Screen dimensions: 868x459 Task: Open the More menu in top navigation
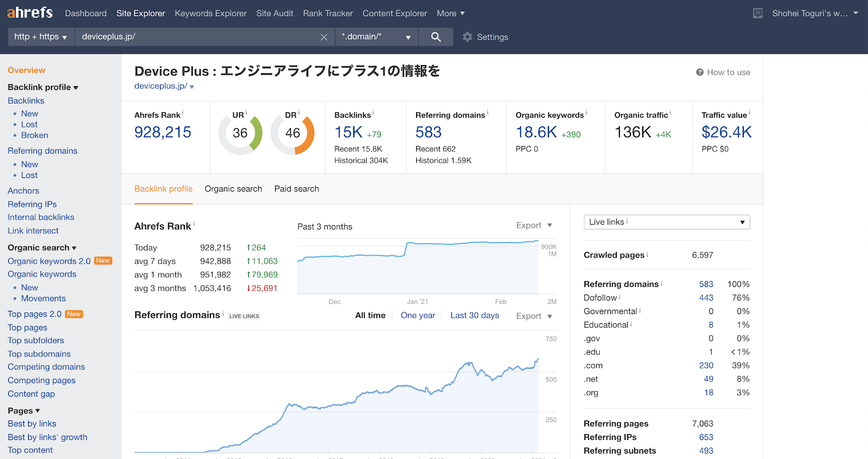pos(451,14)
